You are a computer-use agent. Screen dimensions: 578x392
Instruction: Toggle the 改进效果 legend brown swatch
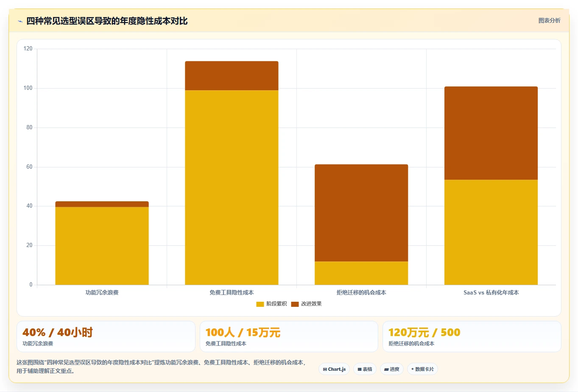point(295,304)
